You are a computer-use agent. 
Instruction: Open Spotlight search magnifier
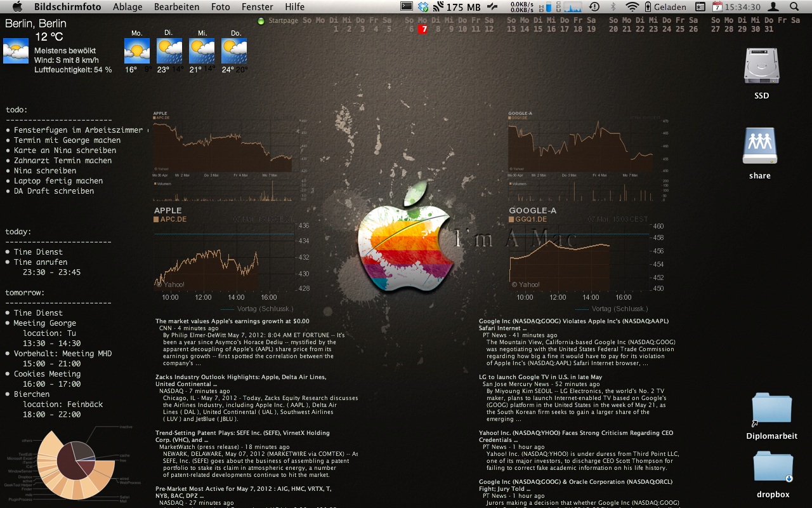coord(794,7)
